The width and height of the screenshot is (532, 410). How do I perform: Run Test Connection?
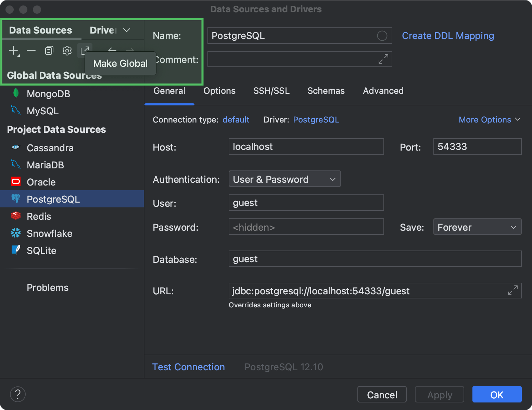188,367
